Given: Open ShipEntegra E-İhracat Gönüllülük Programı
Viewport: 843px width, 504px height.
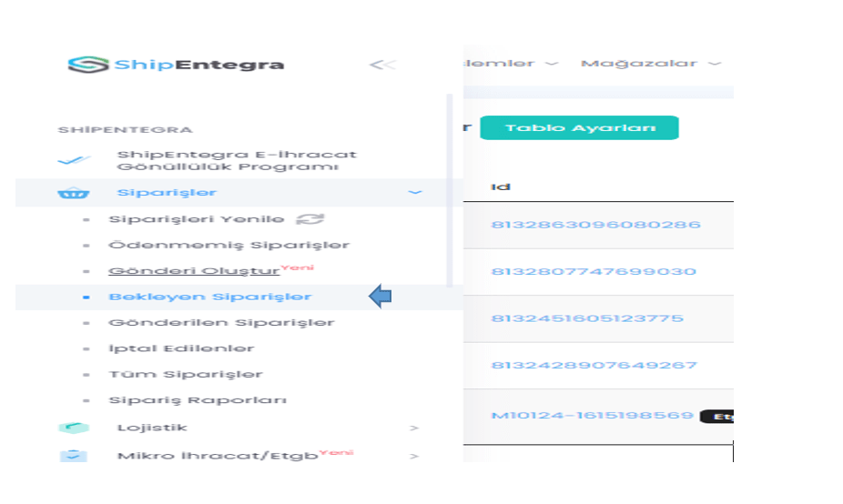Looking at the screenshot, I should (237, 161).
